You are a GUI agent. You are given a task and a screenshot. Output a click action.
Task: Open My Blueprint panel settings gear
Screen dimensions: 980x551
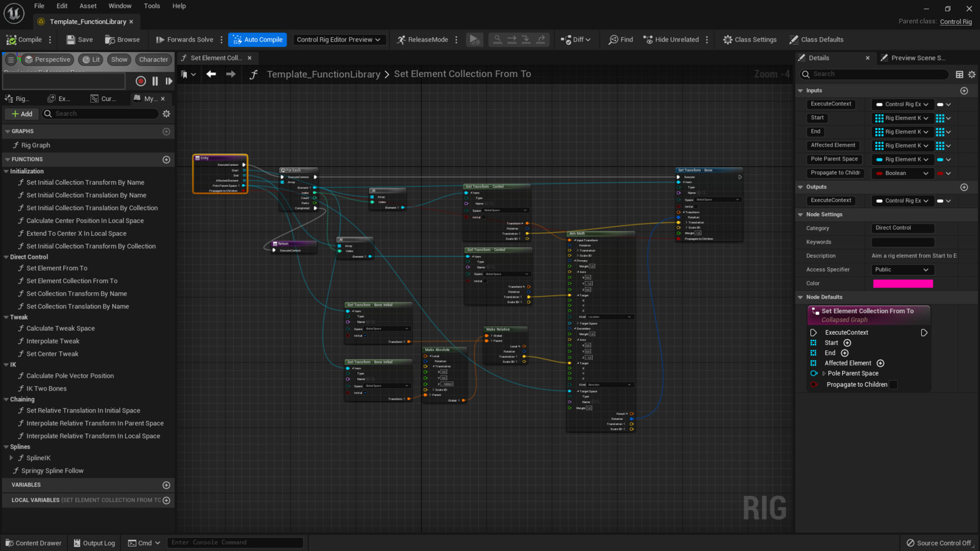pos(167,114)
